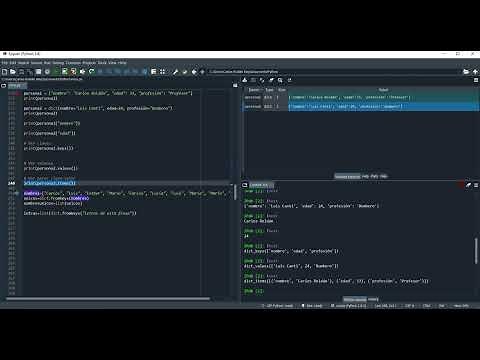Select the first personal variable row

[361, 97]
